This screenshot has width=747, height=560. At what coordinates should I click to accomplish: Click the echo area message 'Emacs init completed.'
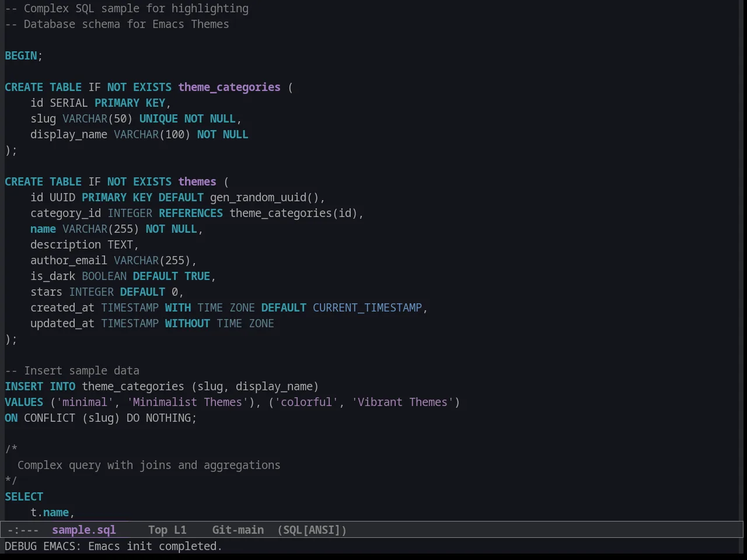(155, 546)
